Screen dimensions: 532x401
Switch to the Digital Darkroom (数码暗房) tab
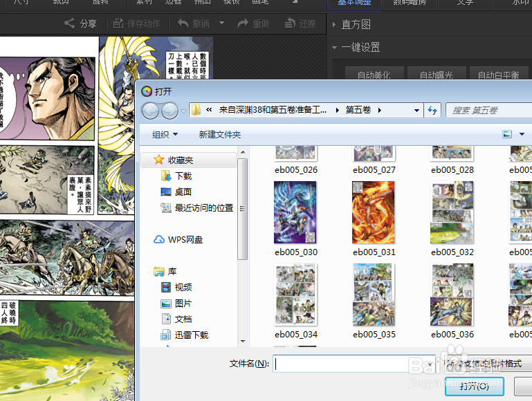[410, 3]
